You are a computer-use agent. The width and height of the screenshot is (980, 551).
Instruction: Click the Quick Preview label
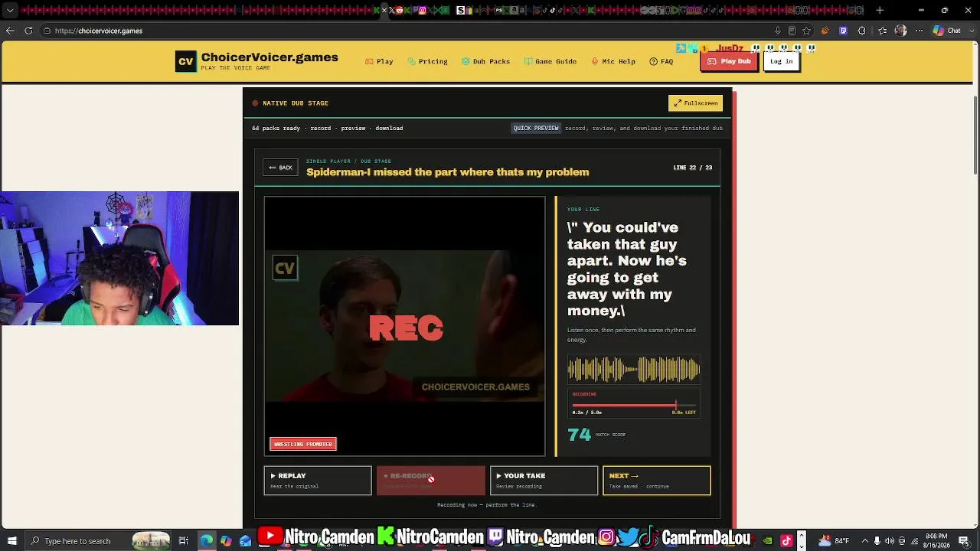[x=536, y=128]
